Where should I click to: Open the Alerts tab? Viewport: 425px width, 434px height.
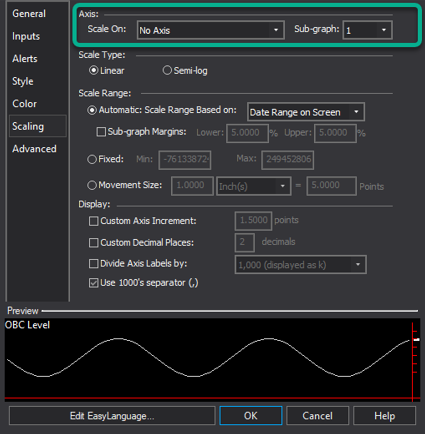[x=25, y=59]
